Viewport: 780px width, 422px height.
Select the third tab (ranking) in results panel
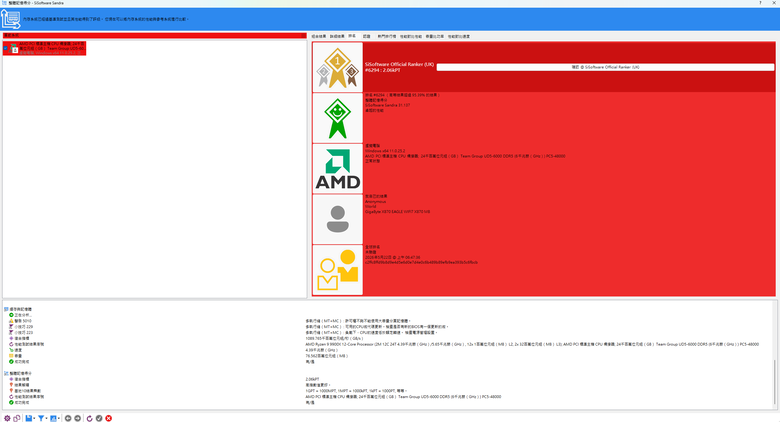click(x=352, y=36)
